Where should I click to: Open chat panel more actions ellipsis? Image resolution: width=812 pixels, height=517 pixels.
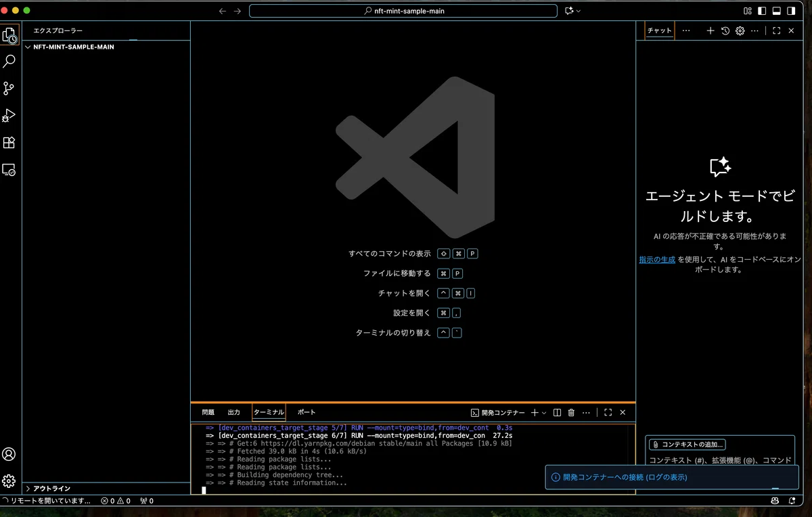[x=755, y=30]
